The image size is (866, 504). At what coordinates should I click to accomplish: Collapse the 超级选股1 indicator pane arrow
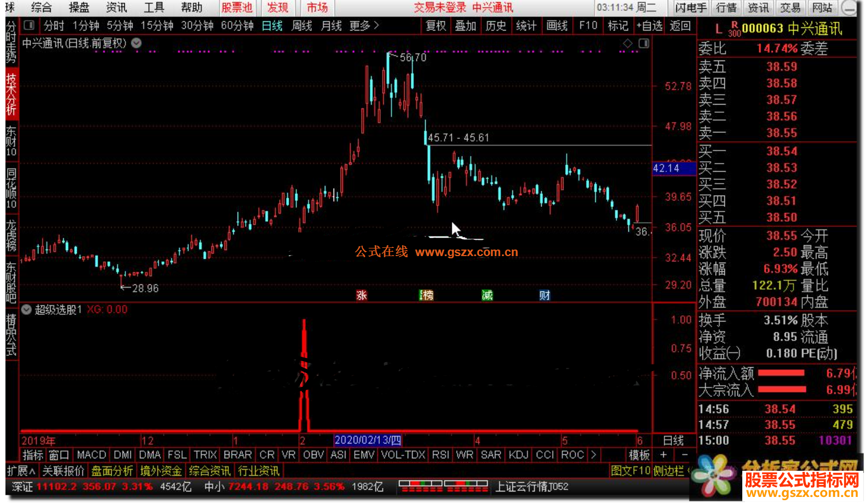coord(26,309)
